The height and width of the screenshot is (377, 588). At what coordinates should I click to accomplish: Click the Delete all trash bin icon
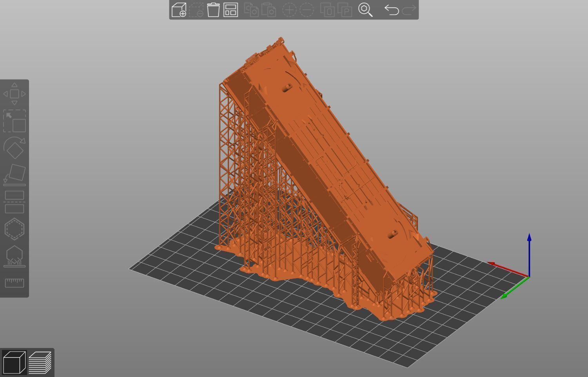coord(213,10)
